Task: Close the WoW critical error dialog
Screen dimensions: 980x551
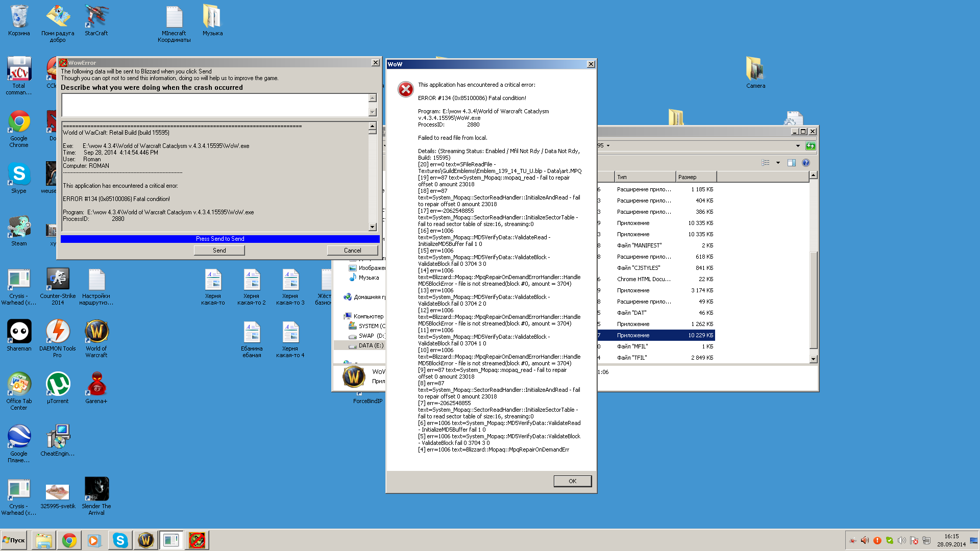Action: (x=591, y=64)
